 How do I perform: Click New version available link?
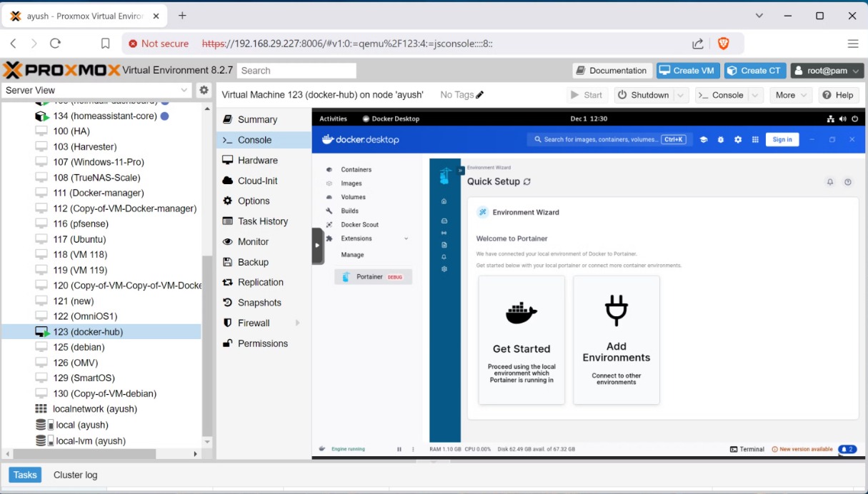click(x=802, y=449)
